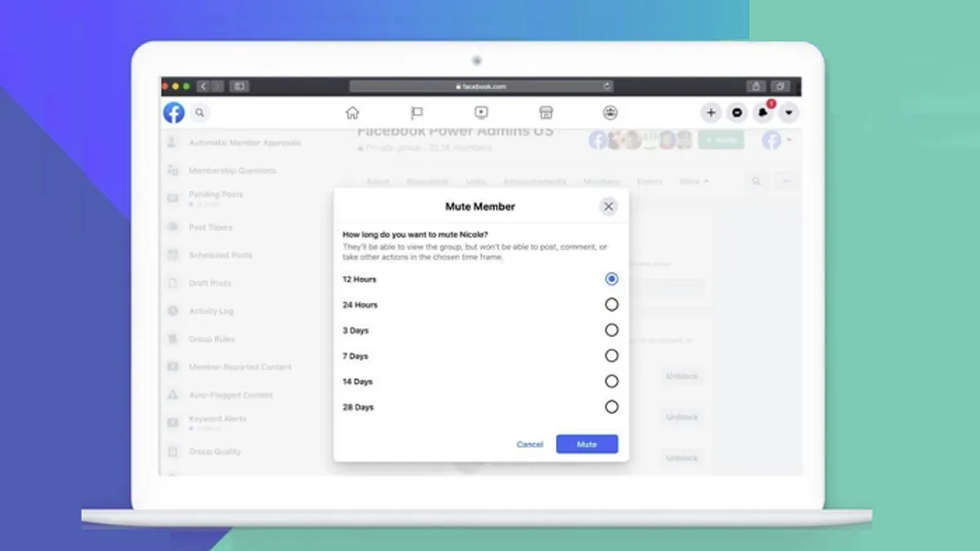Open the Notifications bell icon
980x551 pixels.
(x=763, y=113)
